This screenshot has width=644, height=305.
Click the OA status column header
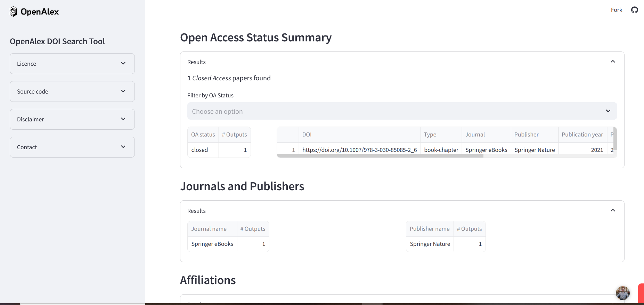203,135
